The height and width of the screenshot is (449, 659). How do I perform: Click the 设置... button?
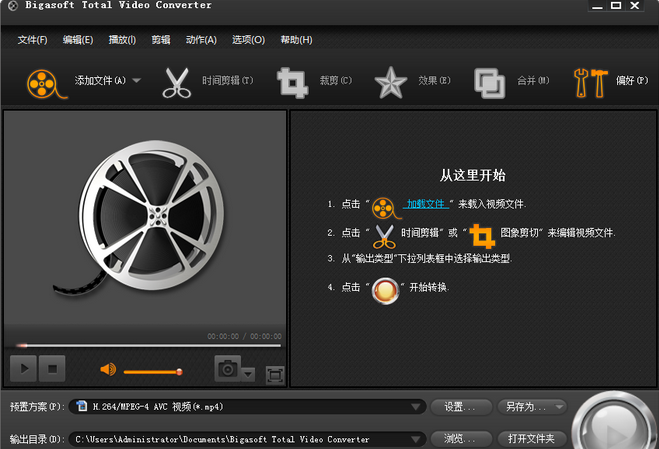461,407
